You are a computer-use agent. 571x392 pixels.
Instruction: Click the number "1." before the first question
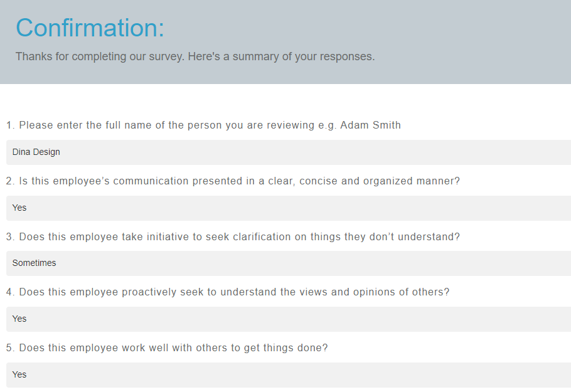9,125
